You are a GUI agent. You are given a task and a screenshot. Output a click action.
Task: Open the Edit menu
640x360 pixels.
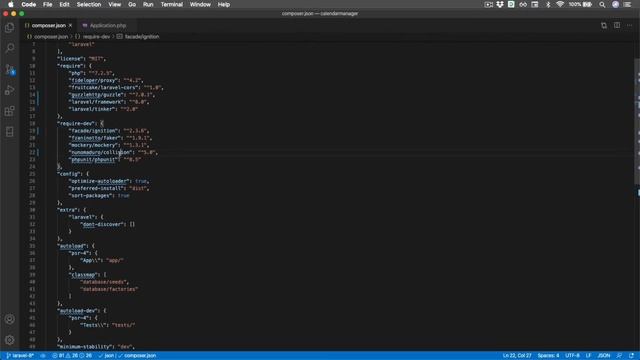point(64,4)
